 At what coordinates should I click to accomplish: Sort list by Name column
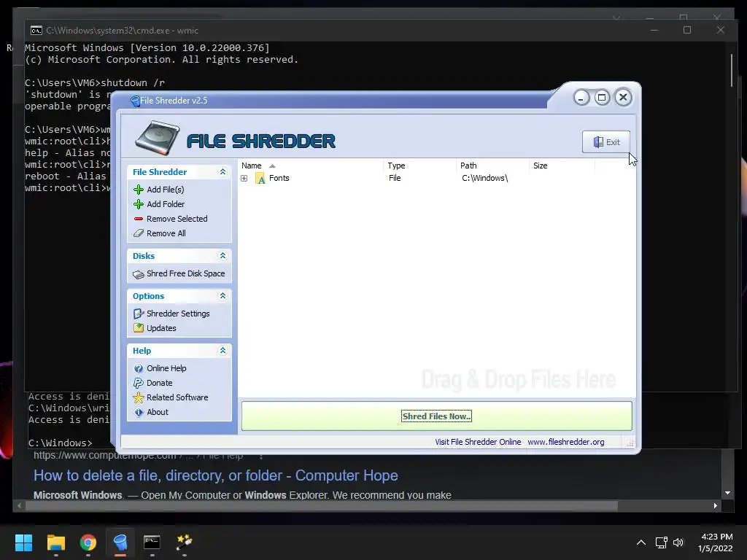tap(310, 166)
